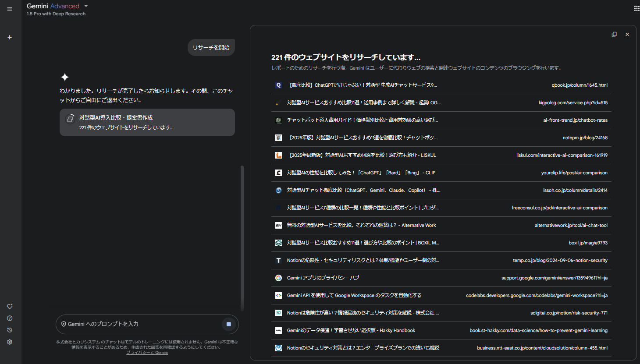Click the Hakky Handbook favicon
The width and height of the screenshot is (640, 364).
pyautogui.click(x=278, y=331)
